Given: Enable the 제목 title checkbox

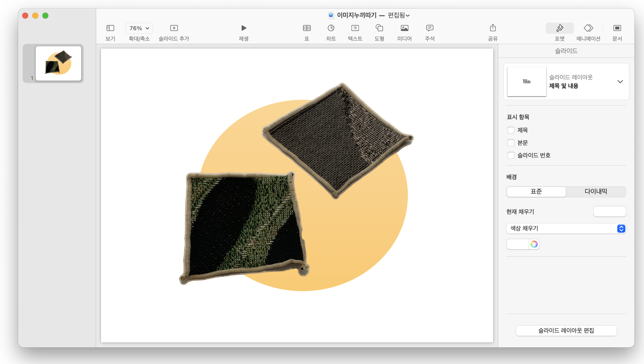Looking at the screenshot, I should tap(511, 130).
